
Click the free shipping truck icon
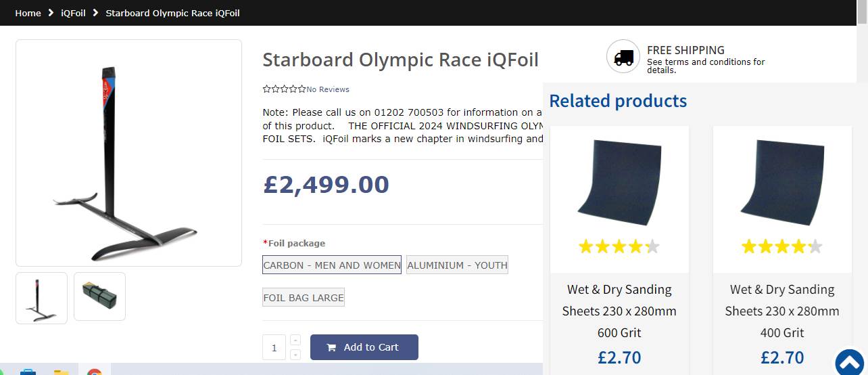click(x=623, y=57)
